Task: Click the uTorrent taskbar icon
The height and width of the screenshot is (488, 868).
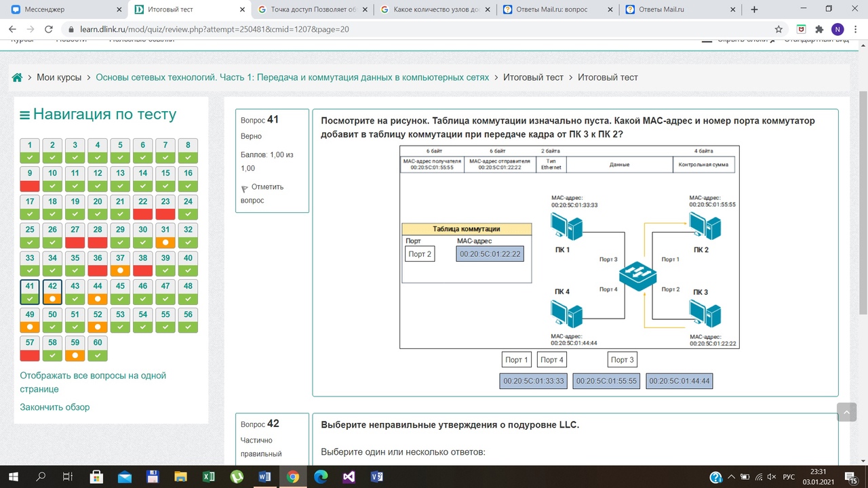Action: coord(237,476)
